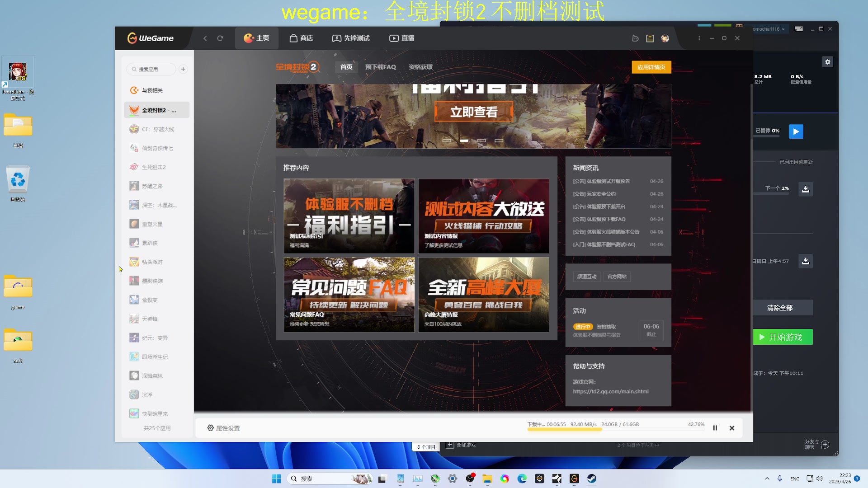
Task: Click the 频道互动 button
Action: [x=587, y=277]
